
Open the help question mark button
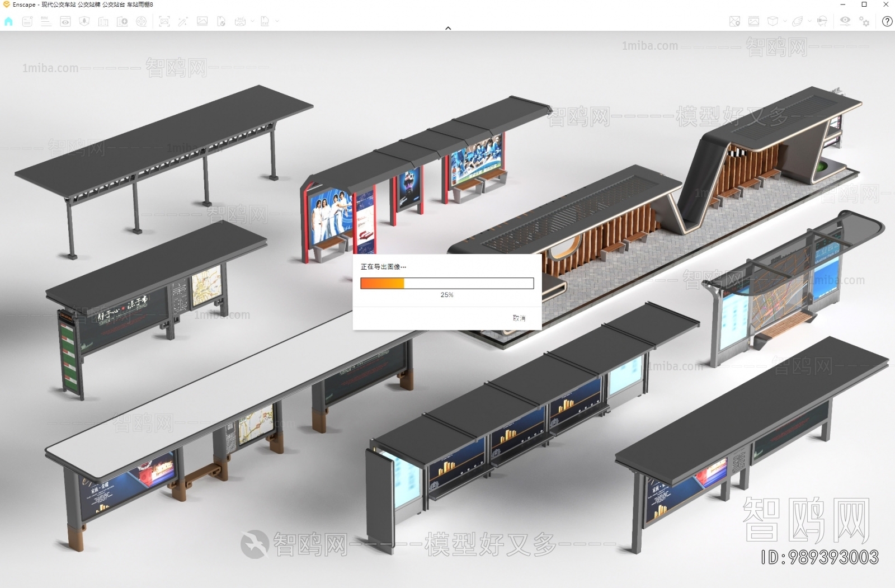tap(887, 21)
